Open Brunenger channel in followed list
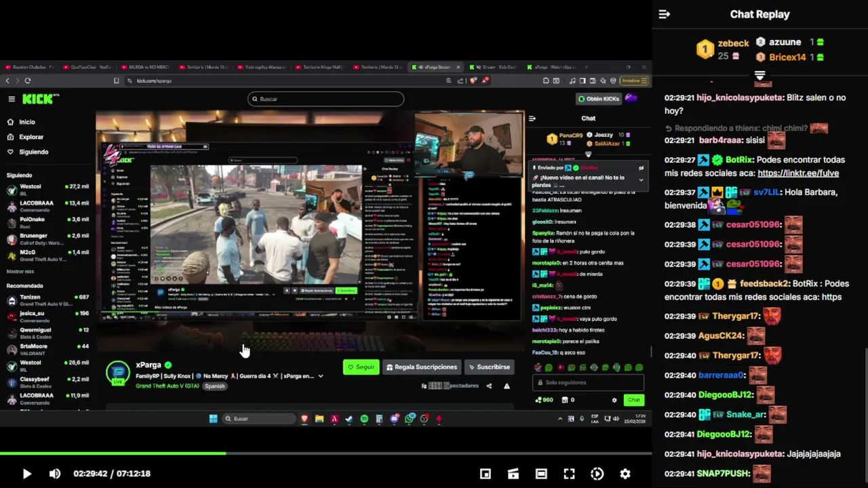 pyautogui.click(x=47, y=239)
